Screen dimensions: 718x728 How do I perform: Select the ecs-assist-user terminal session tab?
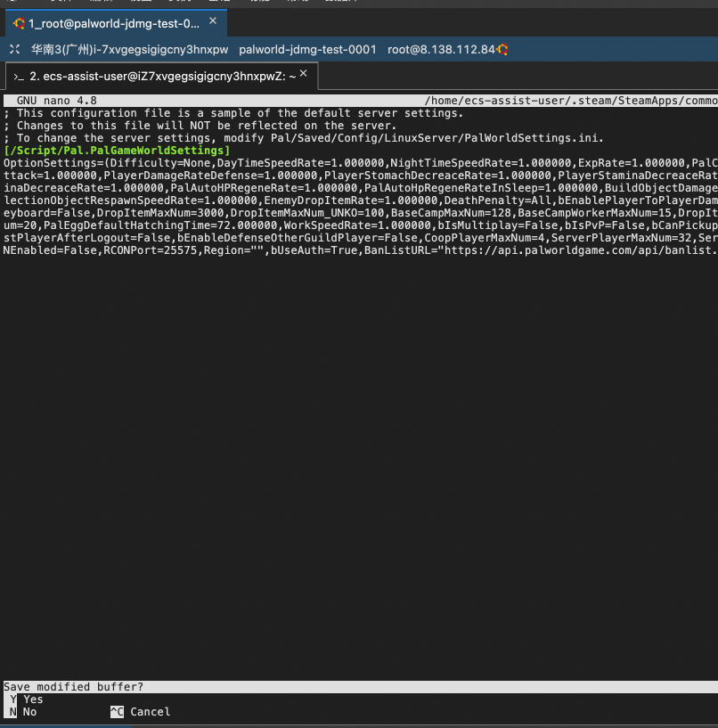pyautogui.click(x=162, y=76)
